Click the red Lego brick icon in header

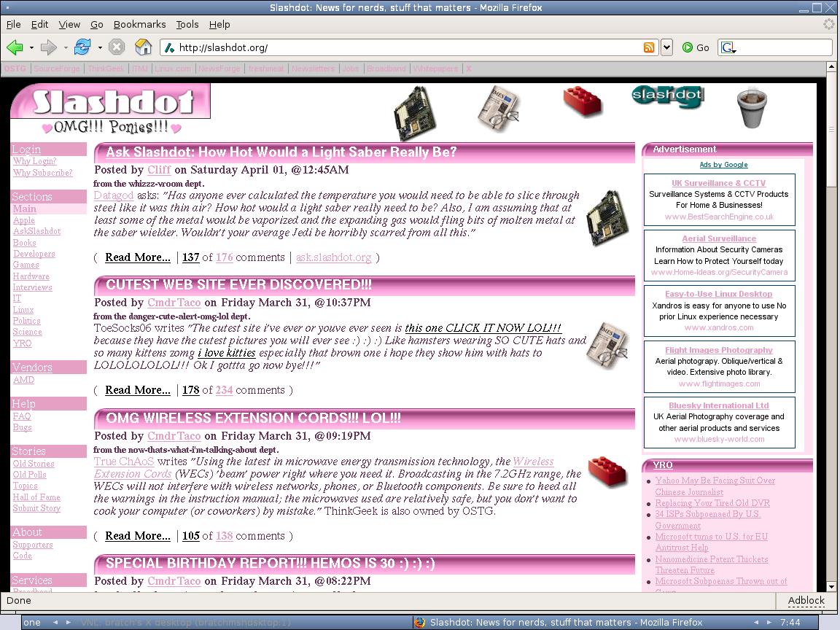click(583, 102)
